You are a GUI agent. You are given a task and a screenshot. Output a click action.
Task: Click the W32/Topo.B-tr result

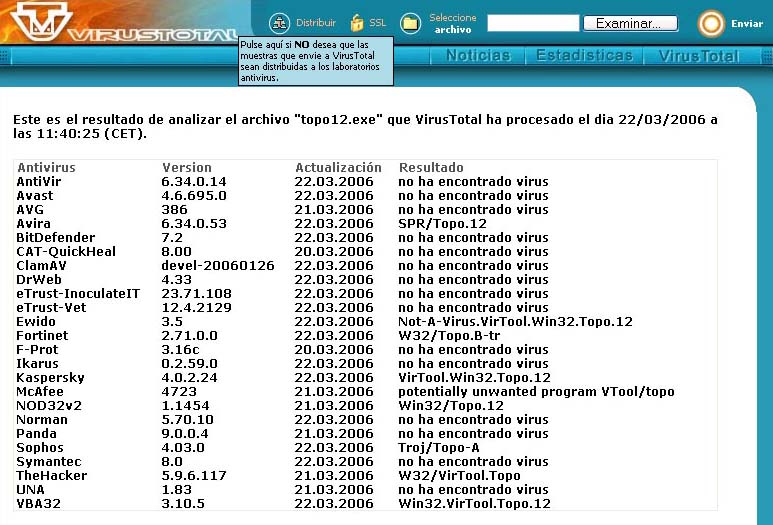(x=449, y=336)
